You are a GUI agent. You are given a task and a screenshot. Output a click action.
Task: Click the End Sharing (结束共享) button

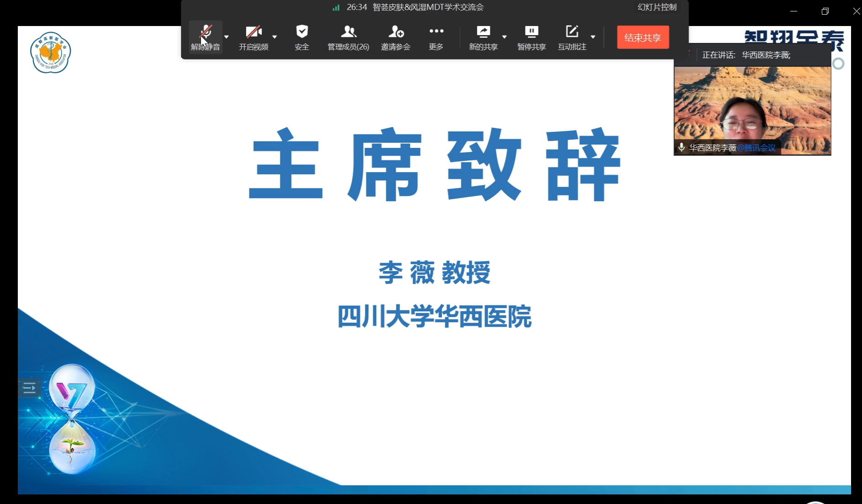click(643, 37)
